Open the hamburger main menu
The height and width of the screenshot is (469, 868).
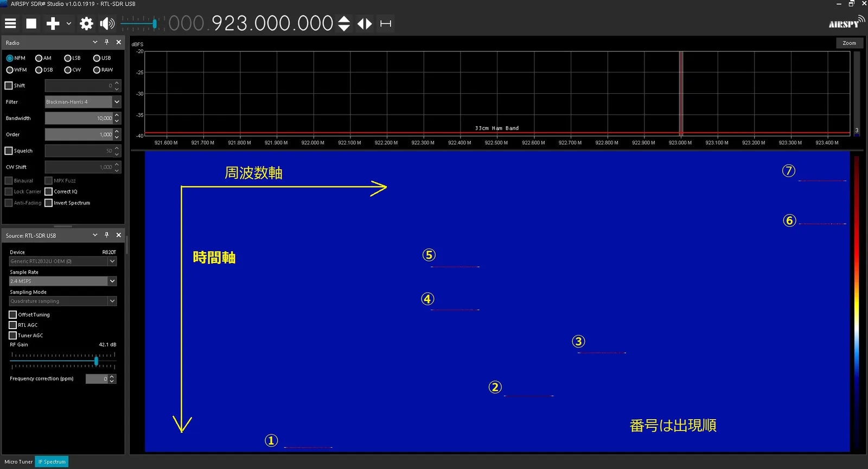tap(10, 23)
